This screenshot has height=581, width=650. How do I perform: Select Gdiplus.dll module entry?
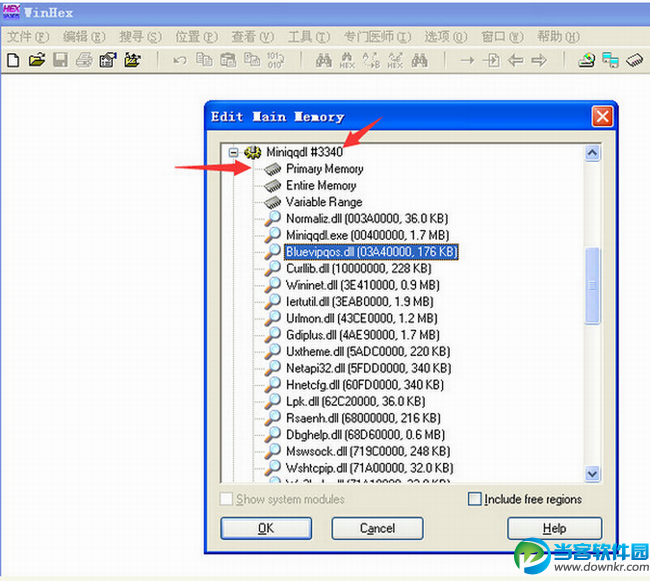pyautogui.click(x=363, y=334)
